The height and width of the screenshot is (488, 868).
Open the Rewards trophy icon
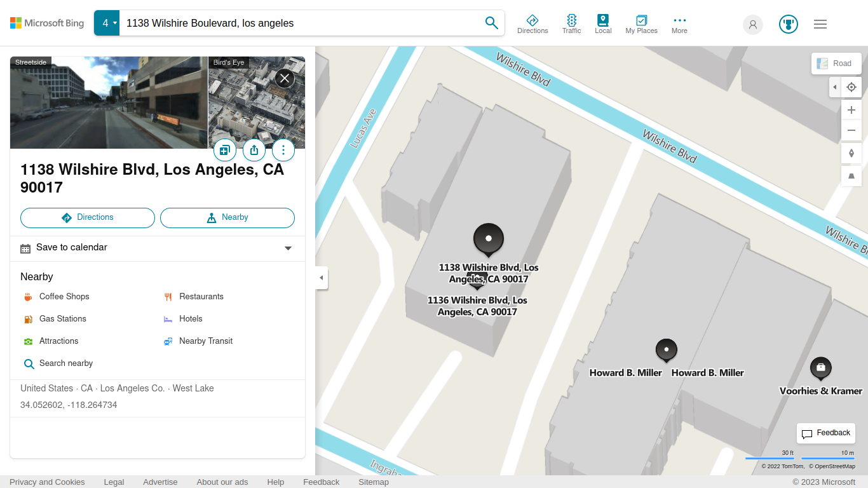coord(789,24)
